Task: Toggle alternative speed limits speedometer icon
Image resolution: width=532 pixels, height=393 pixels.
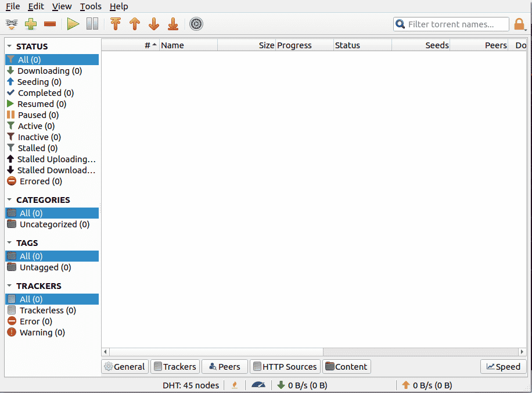Action: (258, 385)
